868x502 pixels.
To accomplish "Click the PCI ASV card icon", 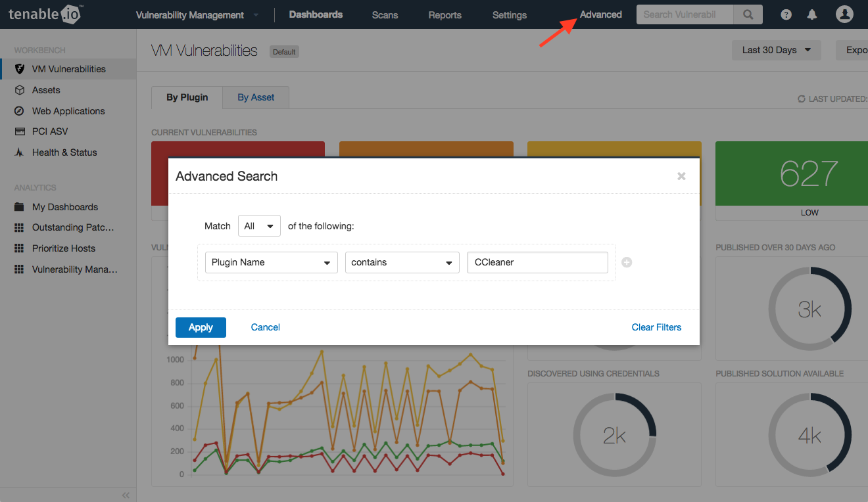I will tap(20, 131).
